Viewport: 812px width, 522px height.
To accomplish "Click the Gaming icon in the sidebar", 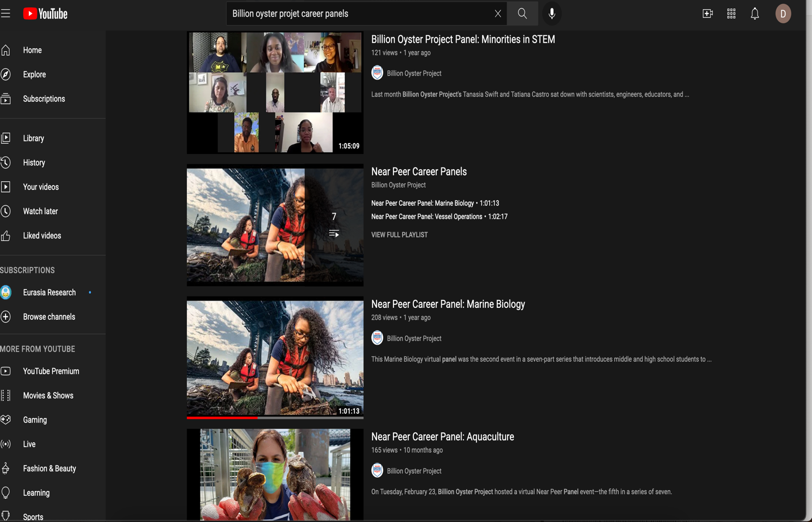I will (6, 420).
